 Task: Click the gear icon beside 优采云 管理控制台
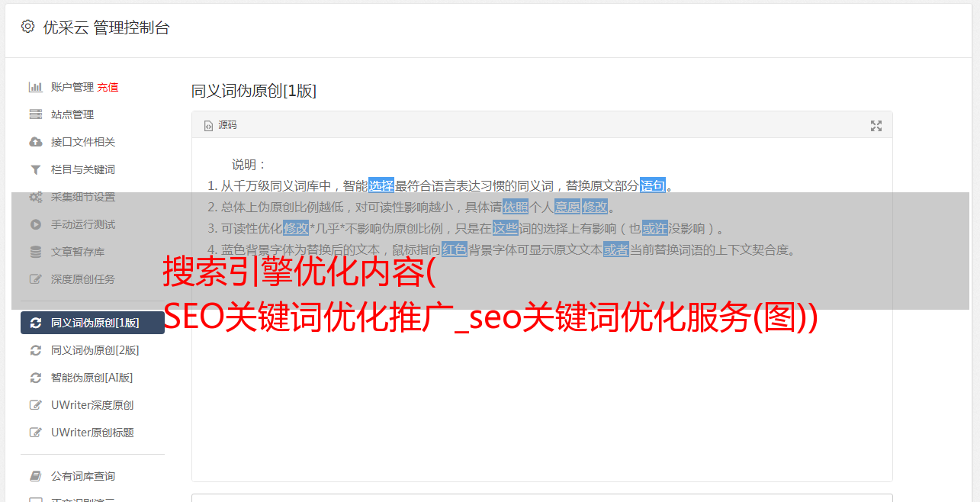click(28, 27)
